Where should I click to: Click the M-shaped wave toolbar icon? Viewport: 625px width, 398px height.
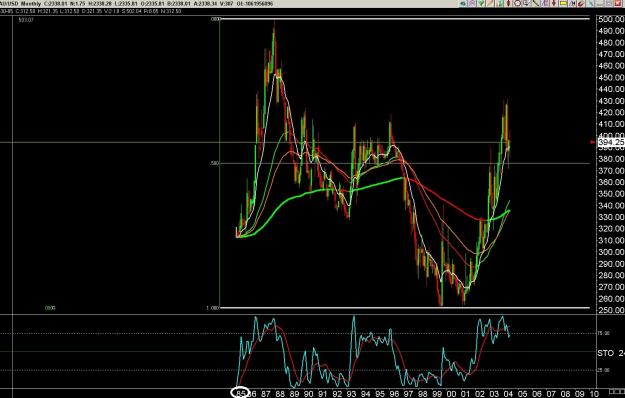572,4
